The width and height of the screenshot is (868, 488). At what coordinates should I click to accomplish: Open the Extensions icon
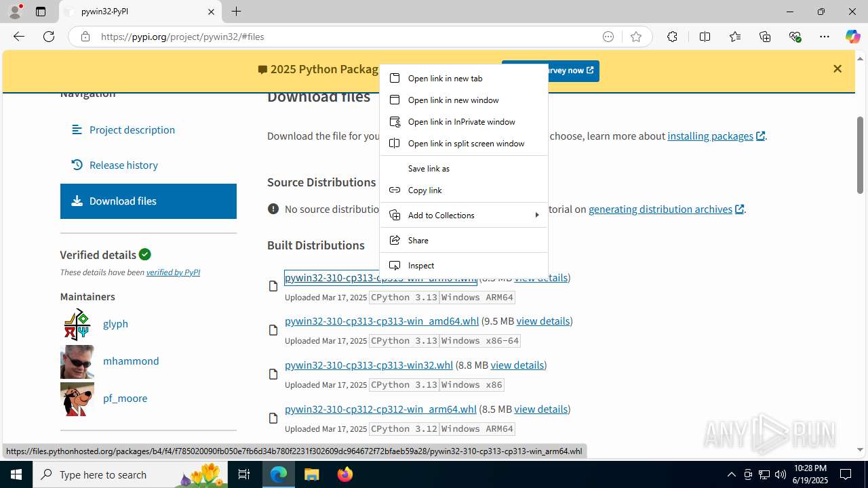tap(672, 37)
